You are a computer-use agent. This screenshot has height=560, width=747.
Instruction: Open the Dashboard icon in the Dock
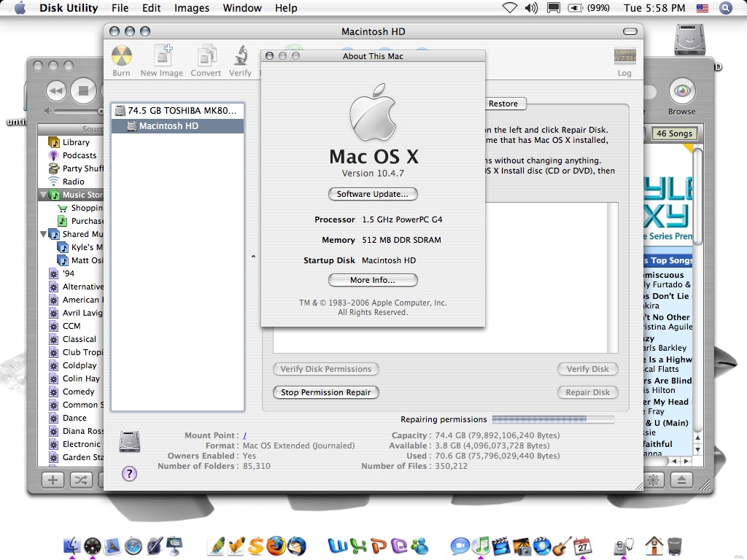[x=93, y=545]
